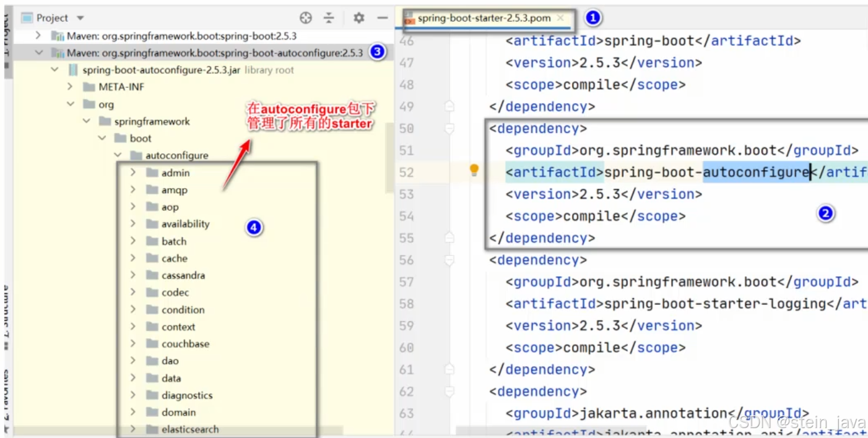
Task: Click the fold end marker at line 61
Action: [449, 369]
